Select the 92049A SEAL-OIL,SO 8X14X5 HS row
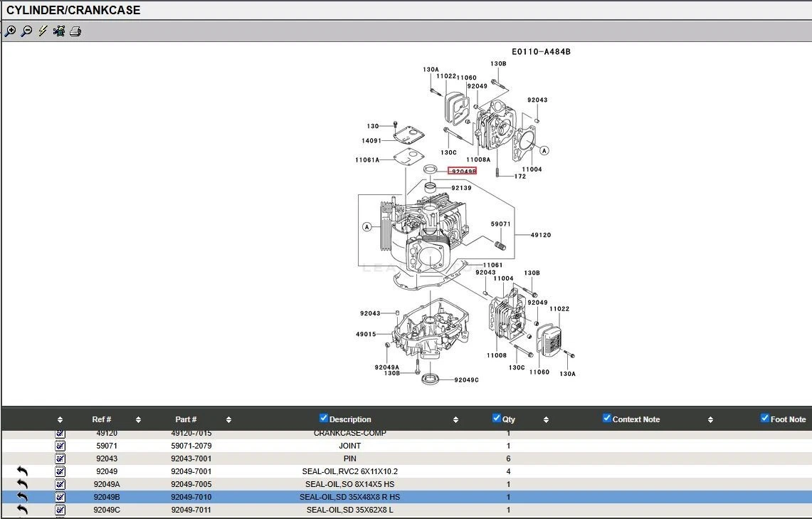 349,484
